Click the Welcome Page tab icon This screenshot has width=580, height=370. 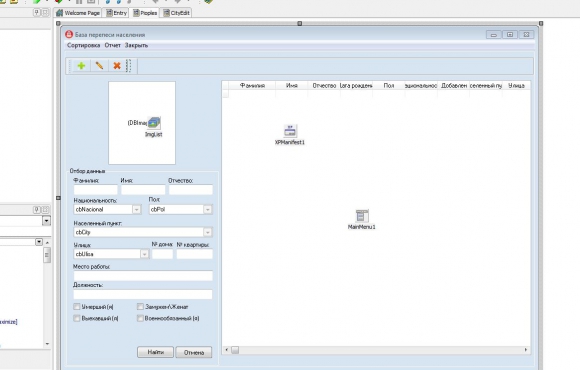click(59, 13)
